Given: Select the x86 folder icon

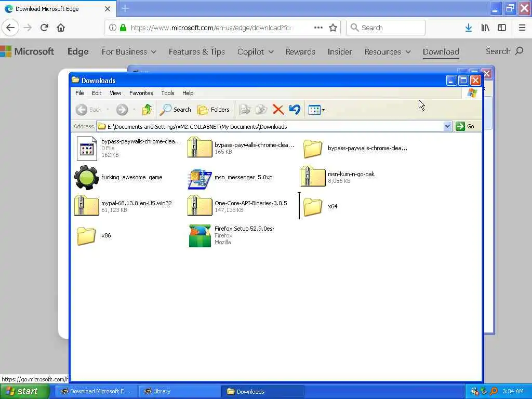Looking at the screenshot, I should (x=86, y=236).
